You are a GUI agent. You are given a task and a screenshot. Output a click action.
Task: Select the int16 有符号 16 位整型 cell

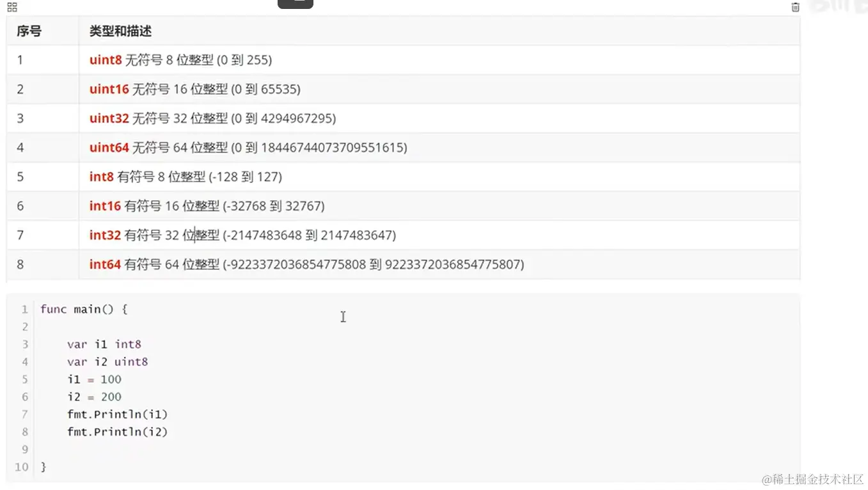(x=439, y=206)
